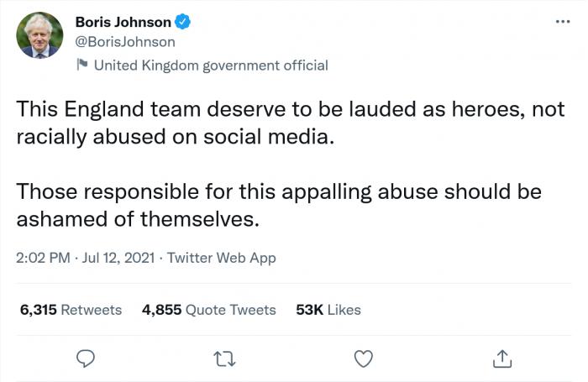Retweet using the arrows icon
This screenshot has height=382, width=588.
[x=225, y=358]
